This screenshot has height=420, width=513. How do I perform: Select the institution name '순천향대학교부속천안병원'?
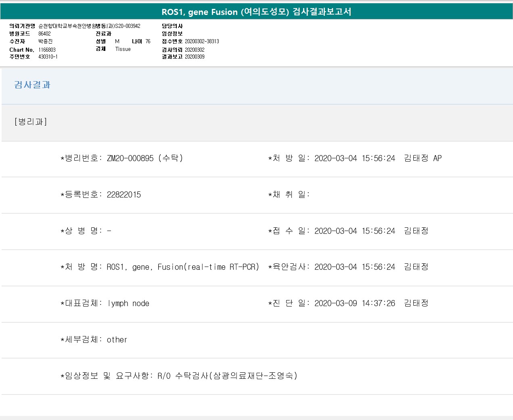click(67, 26)
